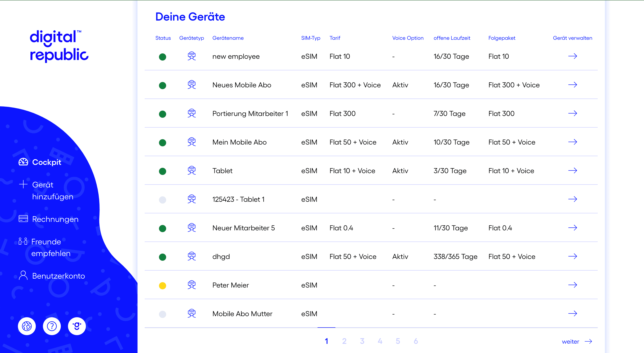Open manage arrow for new employee
Screen dimensions: 644x353
pyautogui.click(x=572, y=56)
